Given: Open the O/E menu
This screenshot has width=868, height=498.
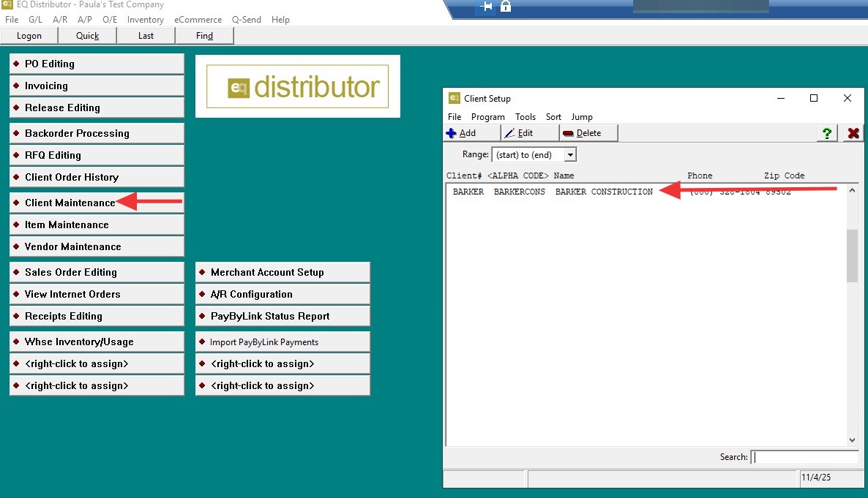Looking at the screenshot, I should point(110,19).
